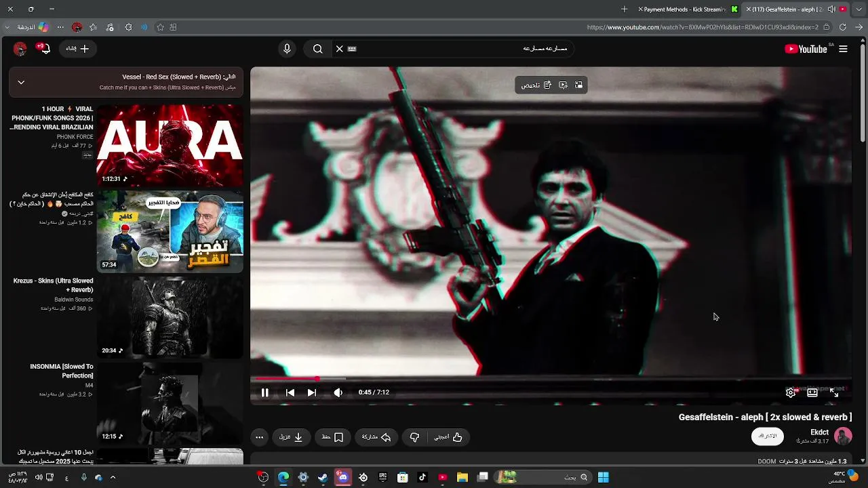The height and width of the screenshot is (488, 868).
Task: Switch to Payment Methods - Kick tab
Action: 688,9
